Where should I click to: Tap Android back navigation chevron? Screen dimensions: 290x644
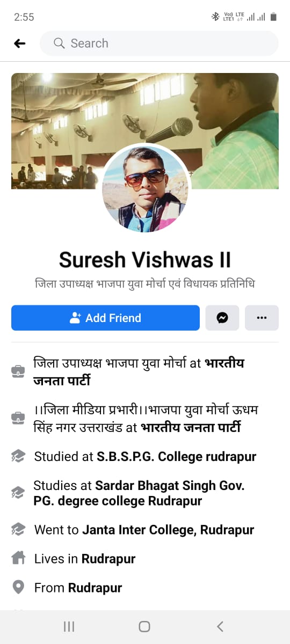coord(220,626)
